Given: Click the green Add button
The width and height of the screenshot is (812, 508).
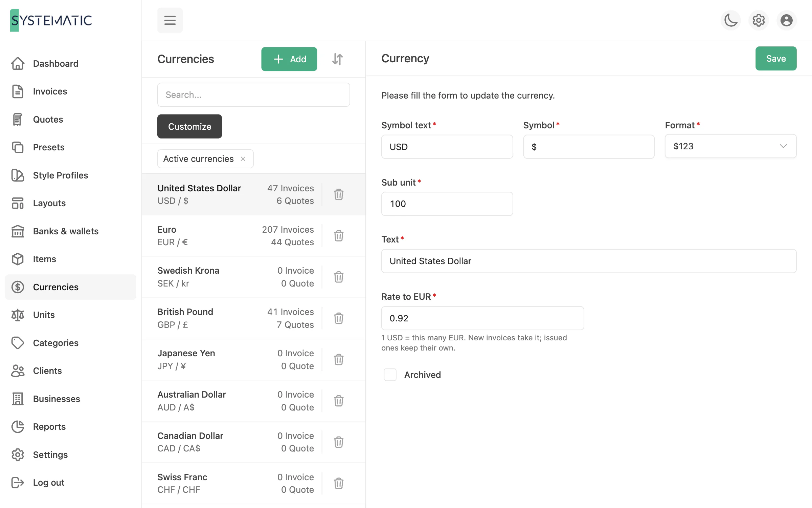Looking at the screenshot, I should click(289, 59).
